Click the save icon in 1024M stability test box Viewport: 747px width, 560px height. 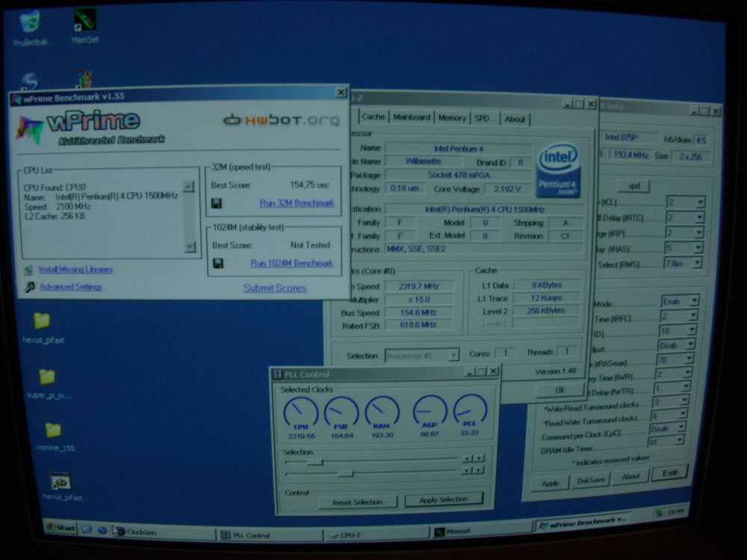[x=218, y=264]
